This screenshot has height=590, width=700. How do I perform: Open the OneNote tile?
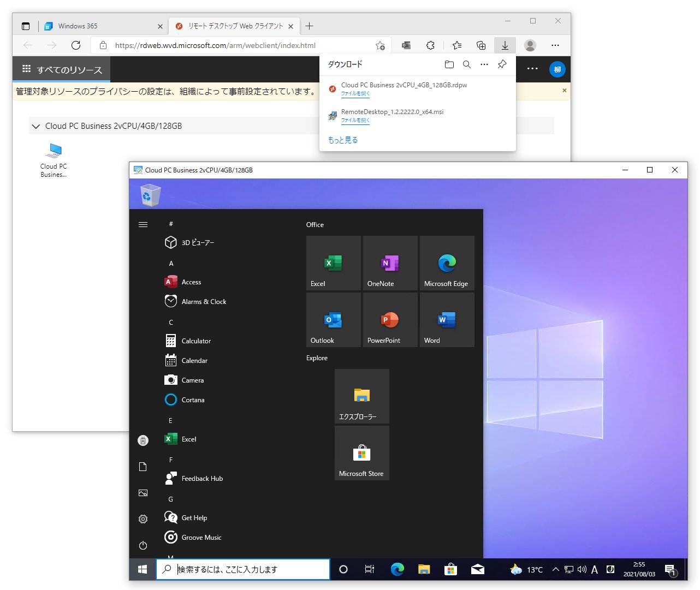coord(390,263)
